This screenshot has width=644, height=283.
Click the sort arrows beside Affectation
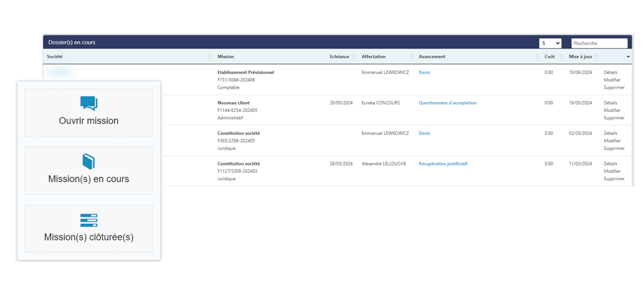[x=411, y=57]
